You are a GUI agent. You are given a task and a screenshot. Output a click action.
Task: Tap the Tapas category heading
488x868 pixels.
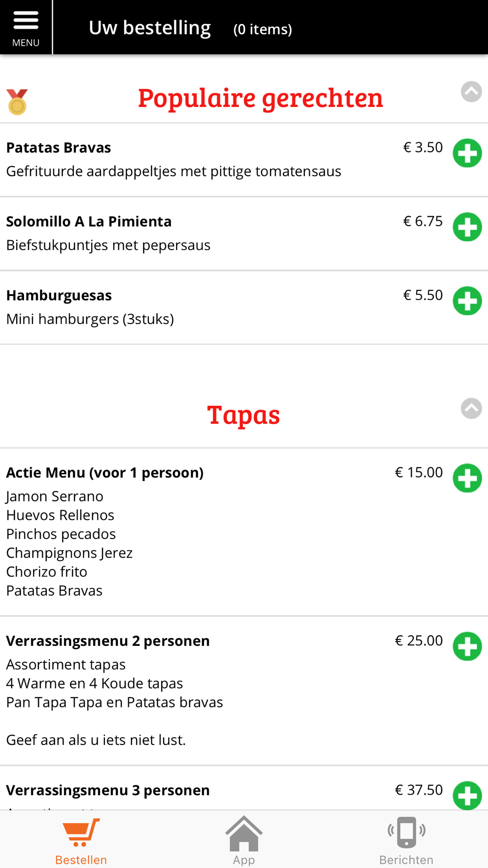point(244,415)
